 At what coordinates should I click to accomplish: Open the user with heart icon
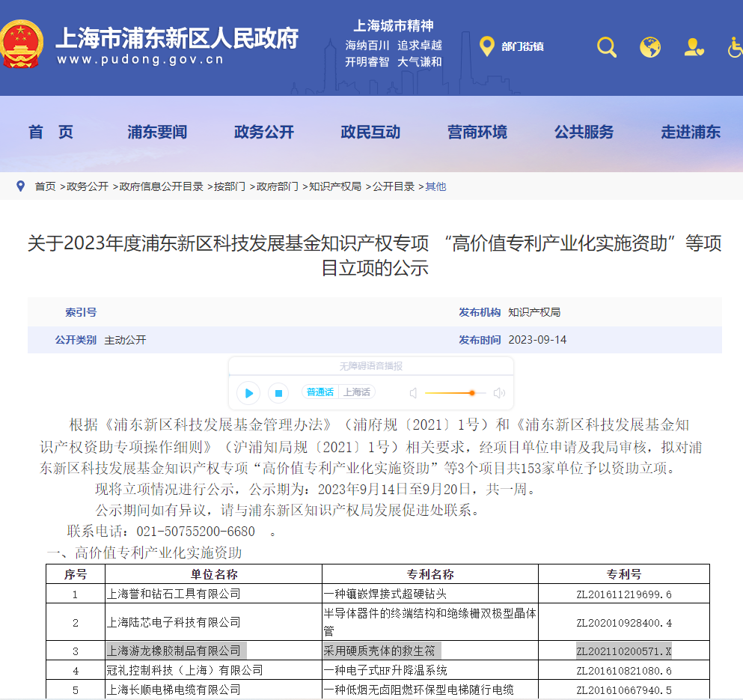[x=694, y=47]
